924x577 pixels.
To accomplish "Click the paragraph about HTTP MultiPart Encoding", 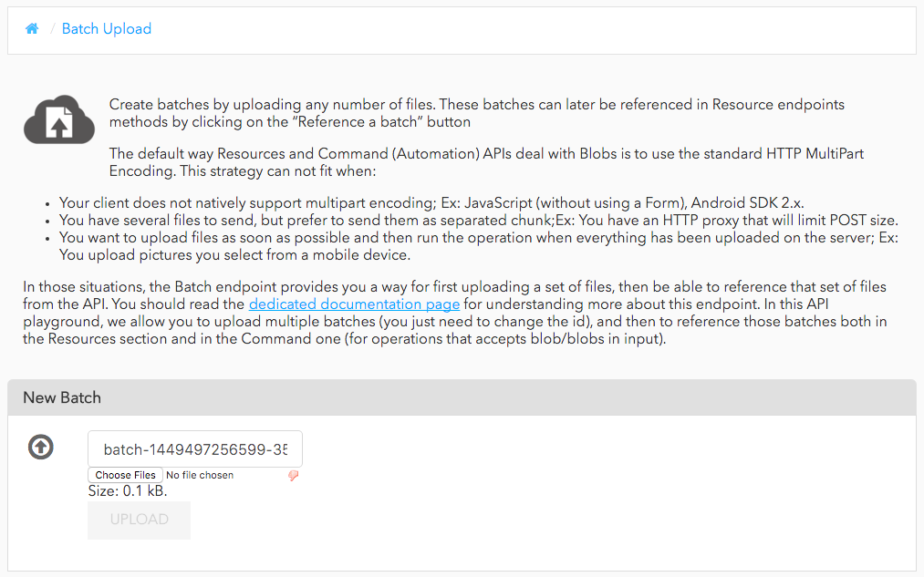I will click(486, 162).
